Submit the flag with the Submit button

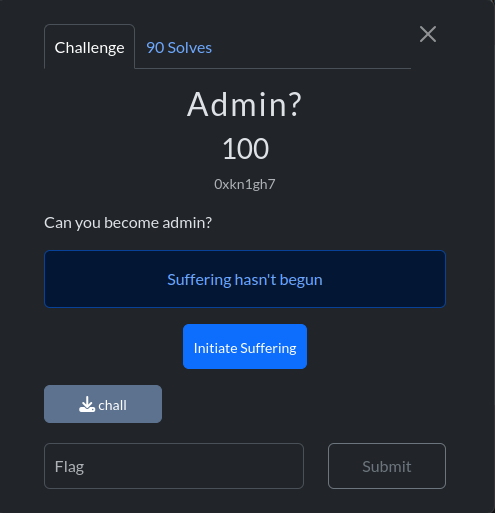[387, 466]
